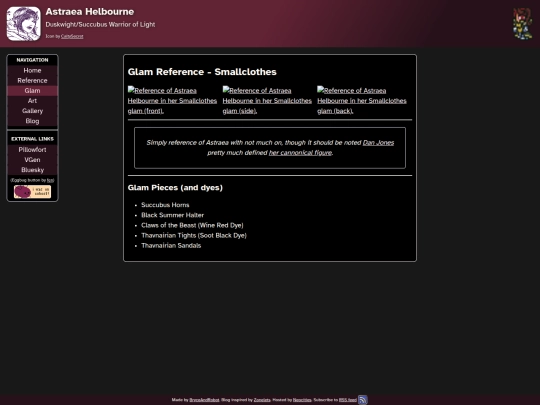Screen dimensions: 540x405
Task: Open the icon artist credit link
Action: pyautogui.click(x=72, y=36)
